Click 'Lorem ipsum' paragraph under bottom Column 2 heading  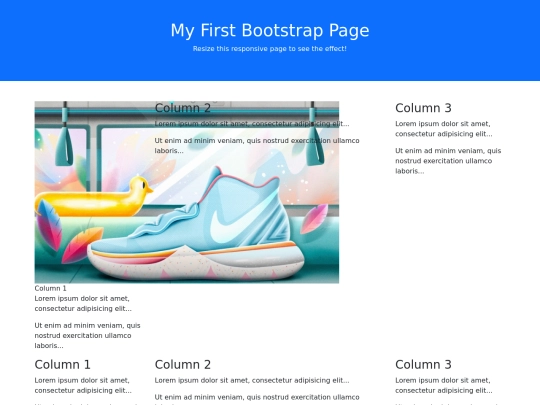[252, 380]
